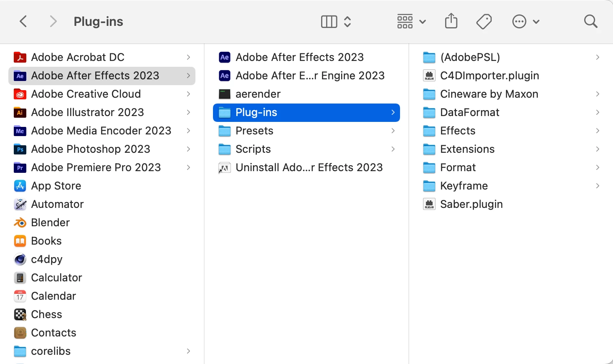Click the Saber.plugin file icon
The width and height of the screenshot is (613, 364).
(x=429, y=204)
